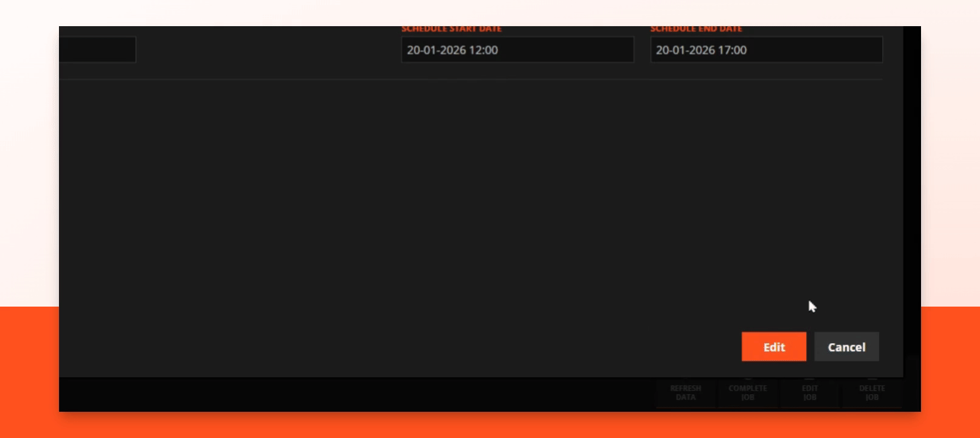Screen dimensions: 980x438
Task: Click the Refresh Data toolbar button
Action: click(686, 392)
